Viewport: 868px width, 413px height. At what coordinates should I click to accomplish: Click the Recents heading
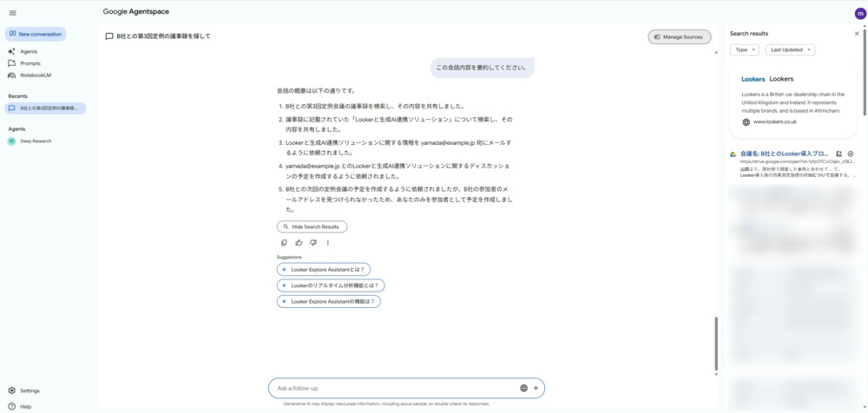(x=17, y=96)
